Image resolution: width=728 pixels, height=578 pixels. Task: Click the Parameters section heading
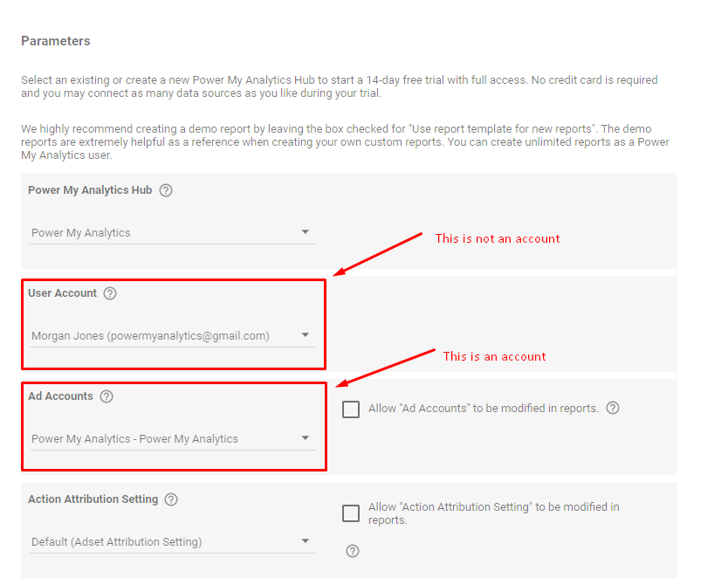56,41
